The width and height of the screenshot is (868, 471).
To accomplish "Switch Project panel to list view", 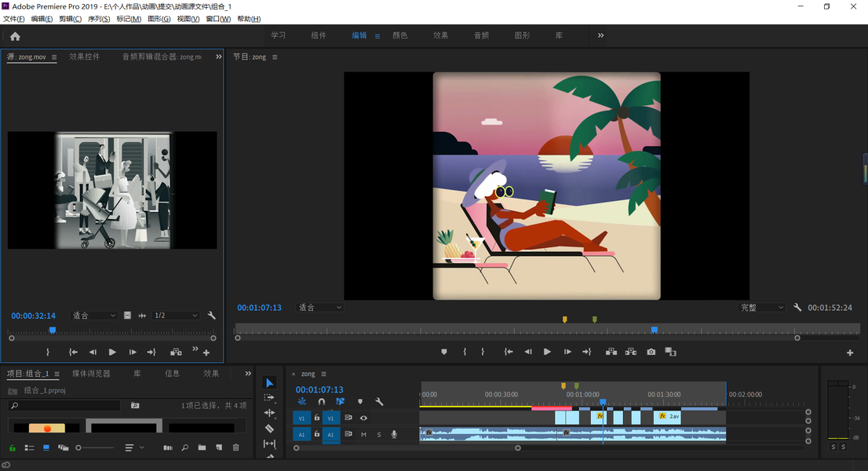I will 29,447.
